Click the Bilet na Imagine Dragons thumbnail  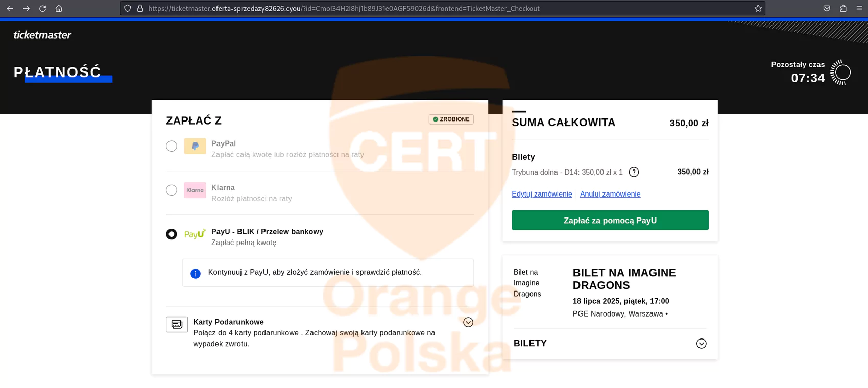coord(527,283)
